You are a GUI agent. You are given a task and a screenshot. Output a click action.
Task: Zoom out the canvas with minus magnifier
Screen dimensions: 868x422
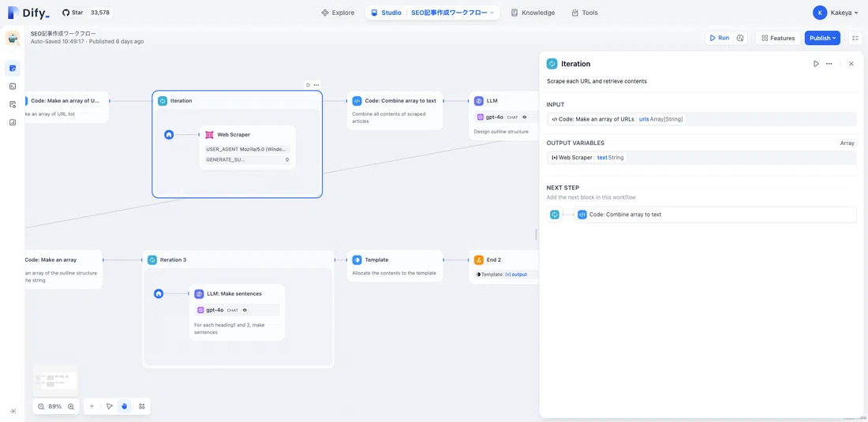click(x=41, y=406)
